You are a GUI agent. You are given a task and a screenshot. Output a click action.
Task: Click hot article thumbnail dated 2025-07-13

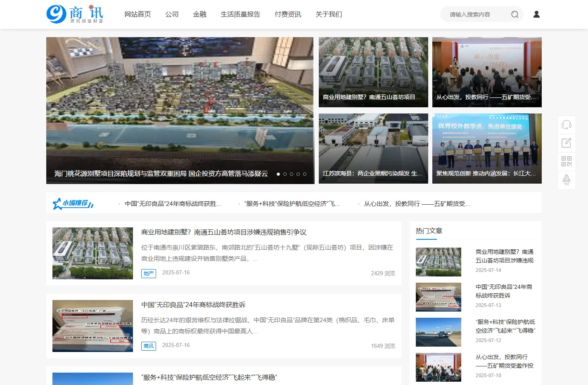pyautogui.click(x=439, y=297)
